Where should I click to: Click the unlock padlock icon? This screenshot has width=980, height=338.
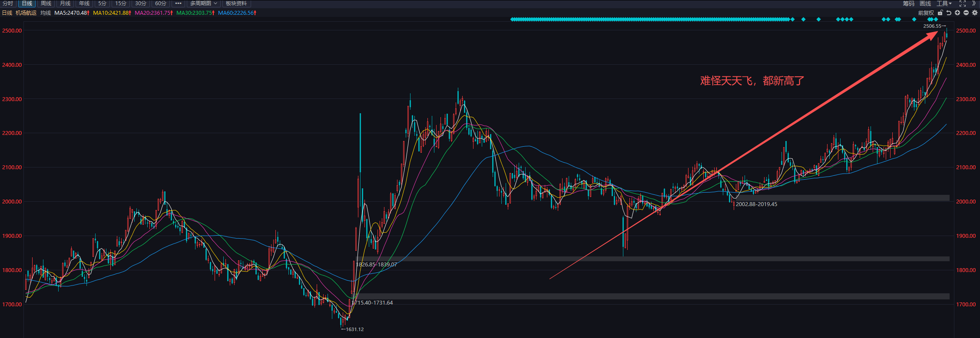940,13
